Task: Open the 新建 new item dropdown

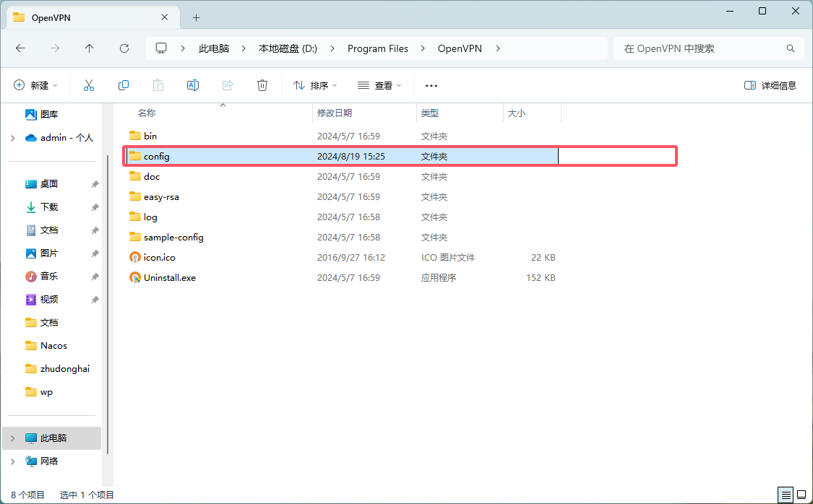Action: pyautogui.click(x=35, y=85)
